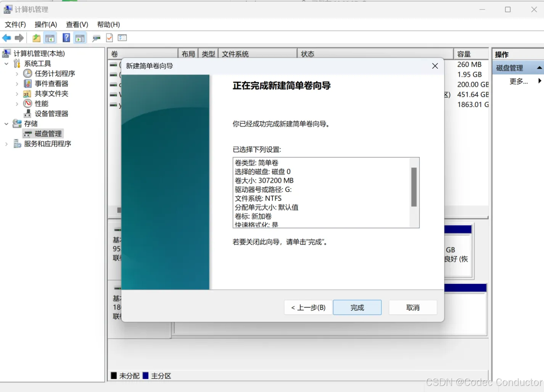Click the 容量 column header

(x=471, y=54)
